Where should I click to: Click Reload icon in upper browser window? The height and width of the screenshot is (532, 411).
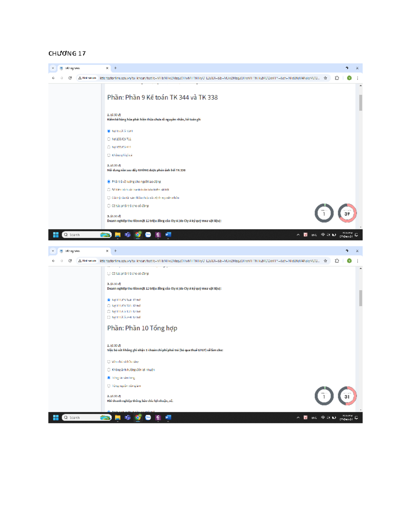tap(70, 78)
